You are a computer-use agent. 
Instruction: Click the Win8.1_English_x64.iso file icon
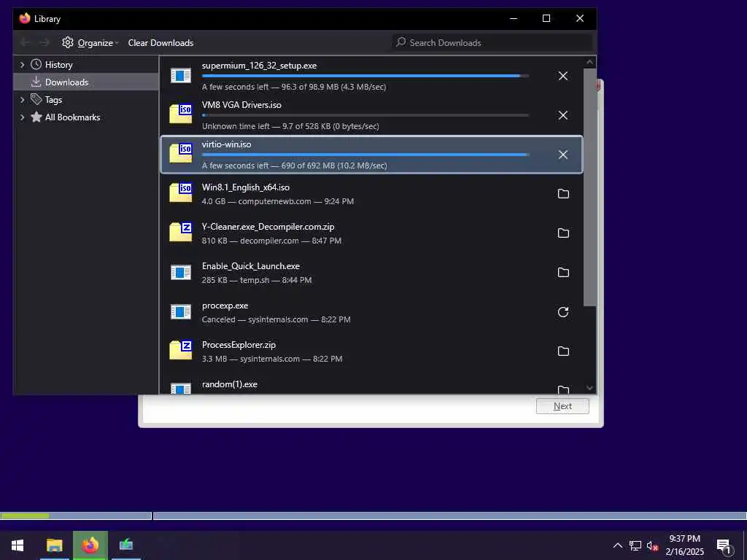[x=181, y=192]
